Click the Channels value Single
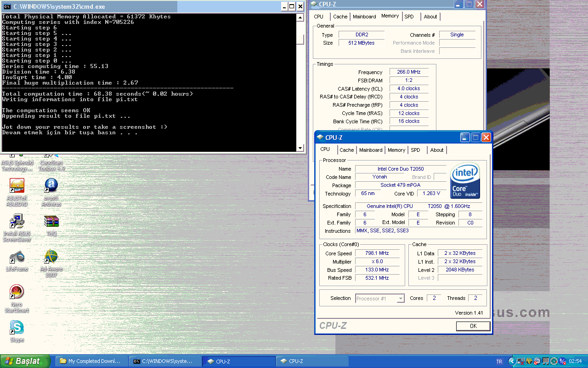Screen dimensions: 588x368 [x=457, y=34]
